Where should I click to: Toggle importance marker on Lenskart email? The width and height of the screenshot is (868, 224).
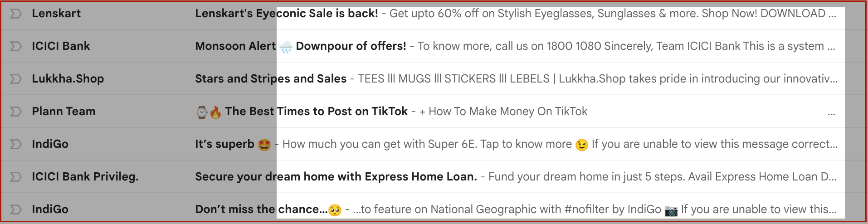[x=16, y=14]
